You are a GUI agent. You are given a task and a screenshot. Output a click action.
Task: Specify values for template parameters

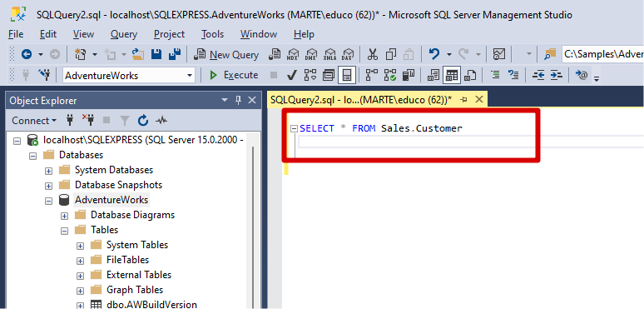pyautogui.click(x=581, y=75)
